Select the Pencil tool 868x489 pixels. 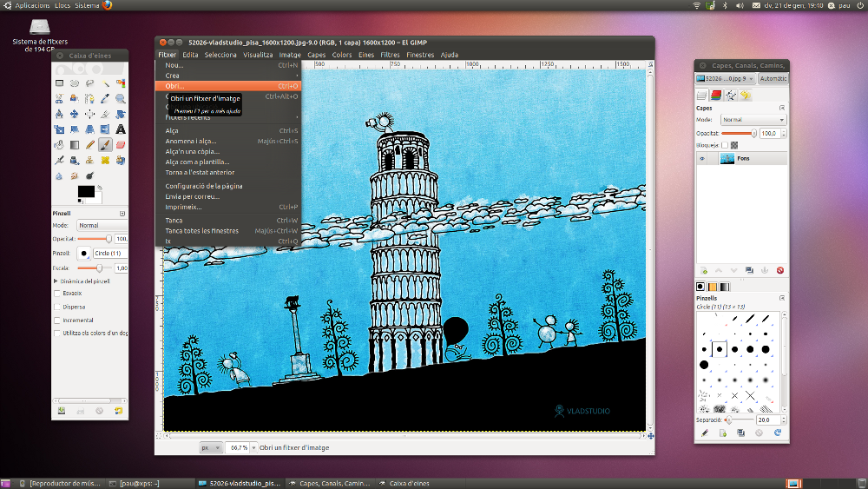point(89,145)
